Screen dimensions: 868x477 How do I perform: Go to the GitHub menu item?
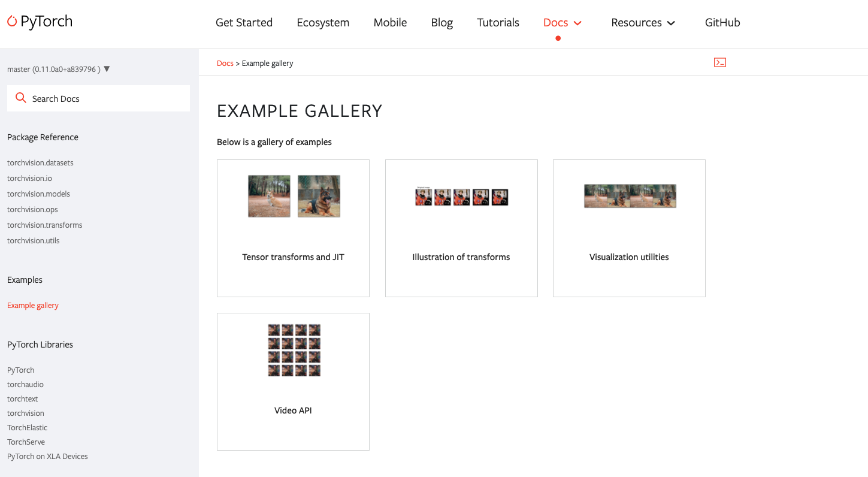click(722, 22)
